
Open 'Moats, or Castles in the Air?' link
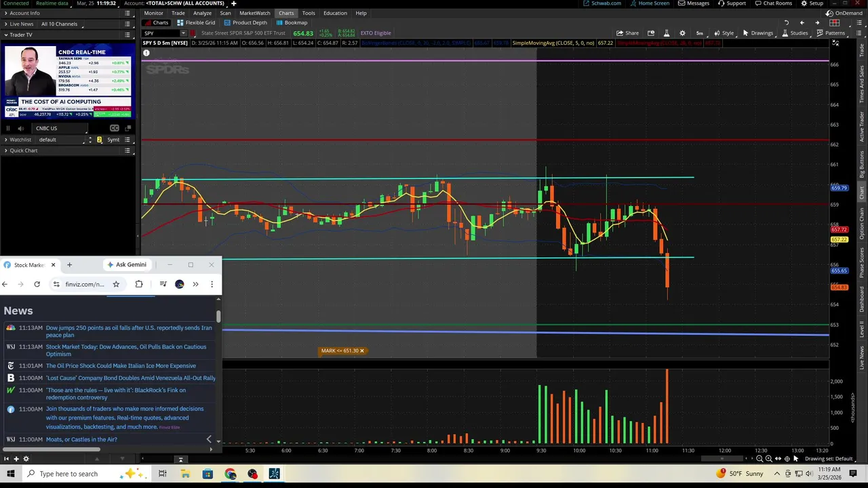pos(81,440)
